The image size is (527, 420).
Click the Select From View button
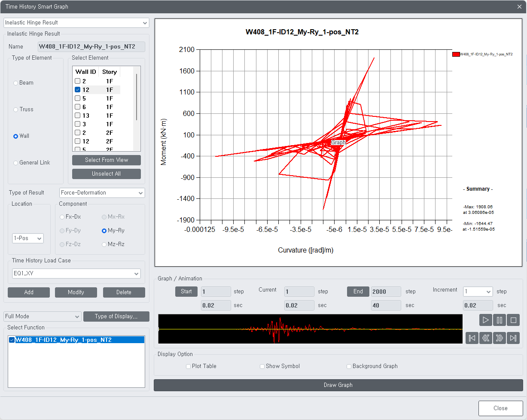(x=107, y=160)
